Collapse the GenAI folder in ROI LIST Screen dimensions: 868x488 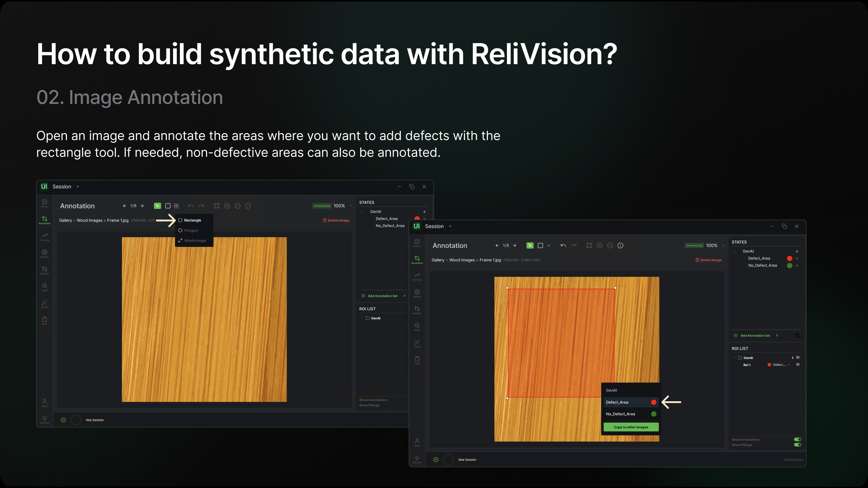coord(734,358)
